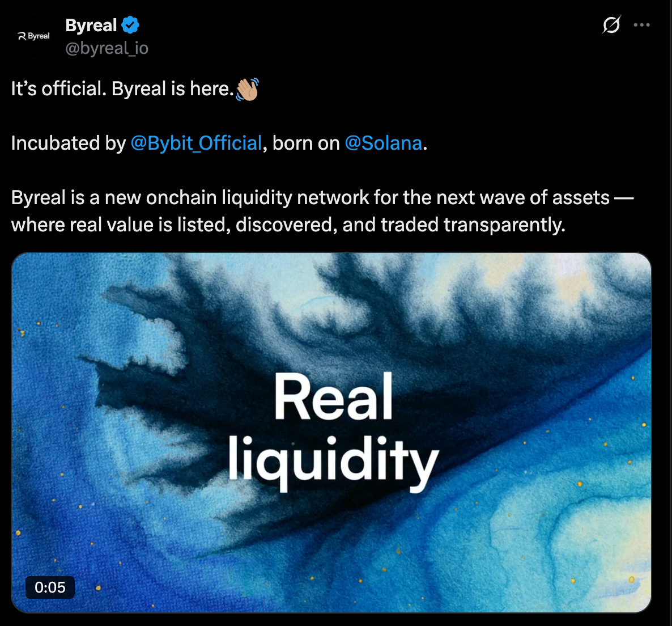Viewport: 672px width, 626px height.
Task: Follow the @Bybit_Official mention link
Action: [x=196, y=143]
